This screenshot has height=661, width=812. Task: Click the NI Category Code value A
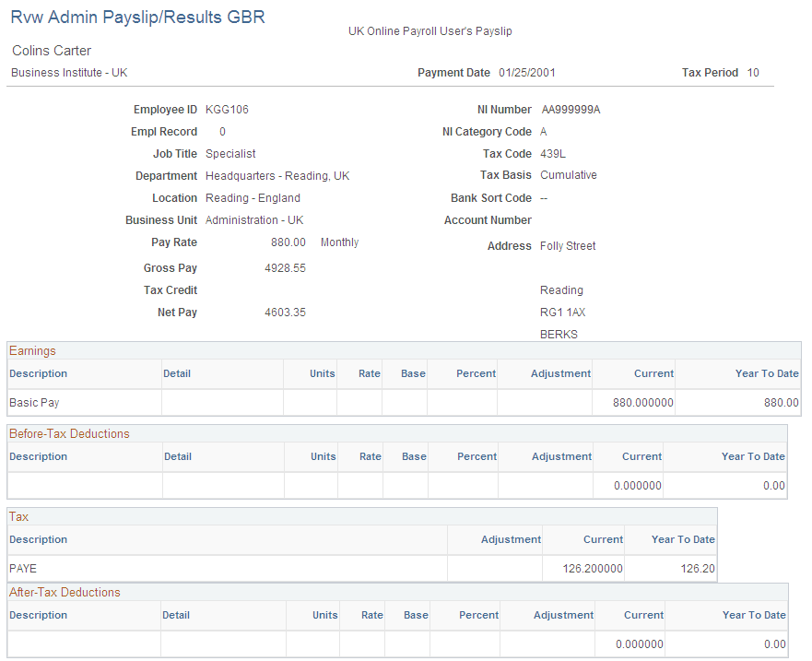click(543, 131)
